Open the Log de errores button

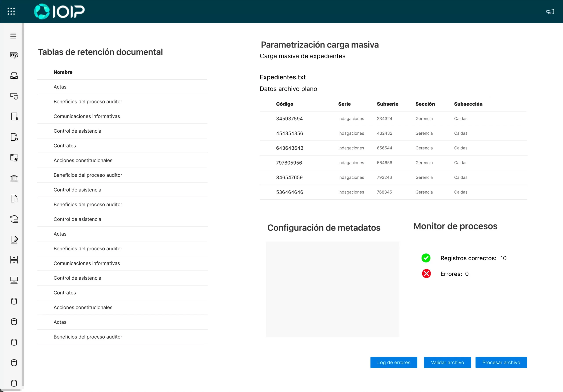[394, 362]
